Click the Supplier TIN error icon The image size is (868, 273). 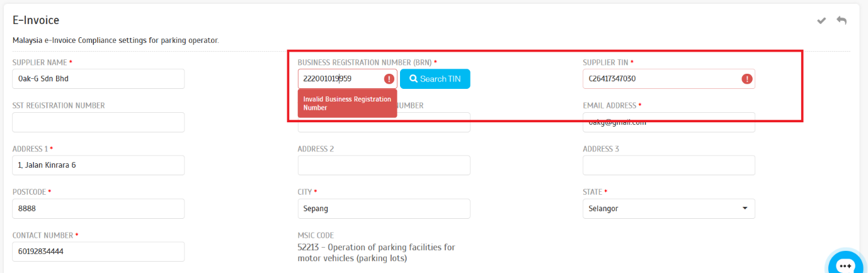747,79
